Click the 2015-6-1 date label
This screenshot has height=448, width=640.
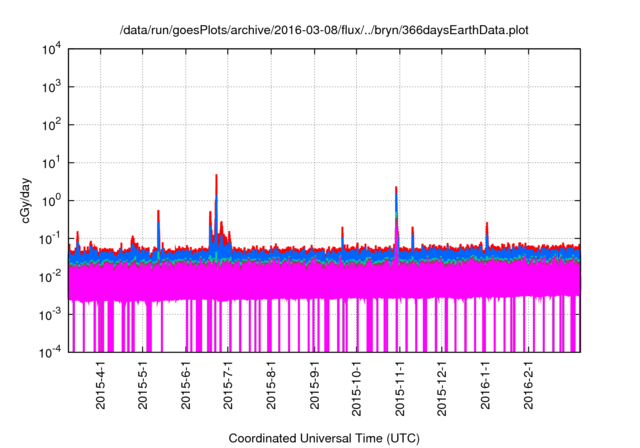[x=186, y=386]
